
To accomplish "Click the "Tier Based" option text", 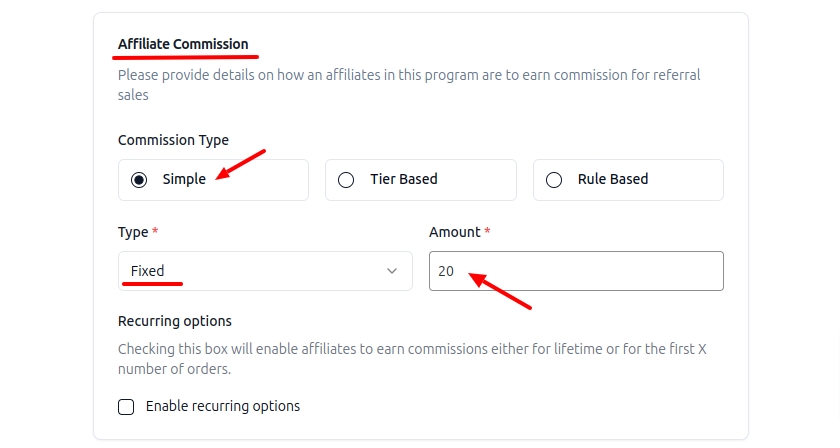I will tap(404, 180).
